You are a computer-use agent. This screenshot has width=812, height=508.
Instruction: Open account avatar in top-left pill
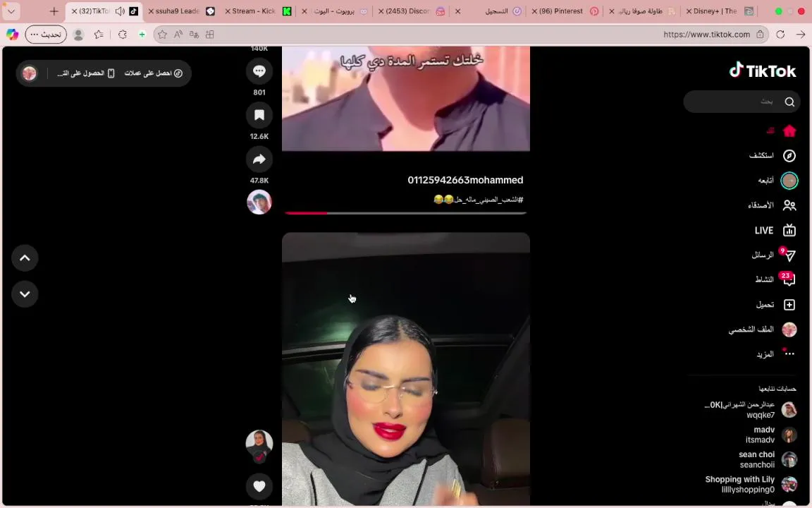tap(30, 73)
